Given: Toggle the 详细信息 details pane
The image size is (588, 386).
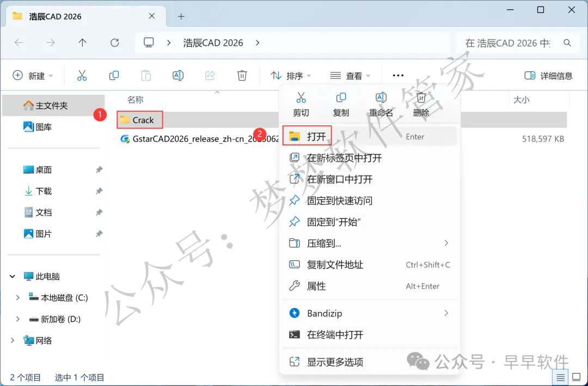Looking at the screenshot, I should 548,76.
